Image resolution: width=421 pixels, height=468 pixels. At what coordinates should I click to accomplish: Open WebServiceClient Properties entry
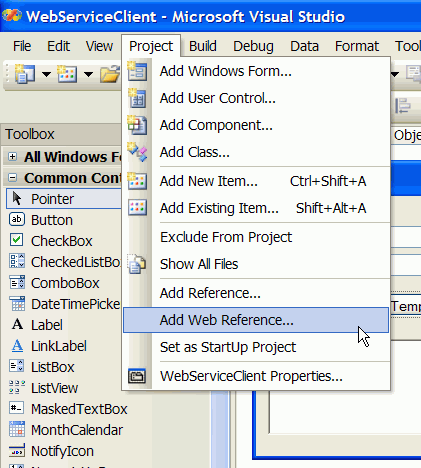256,376
